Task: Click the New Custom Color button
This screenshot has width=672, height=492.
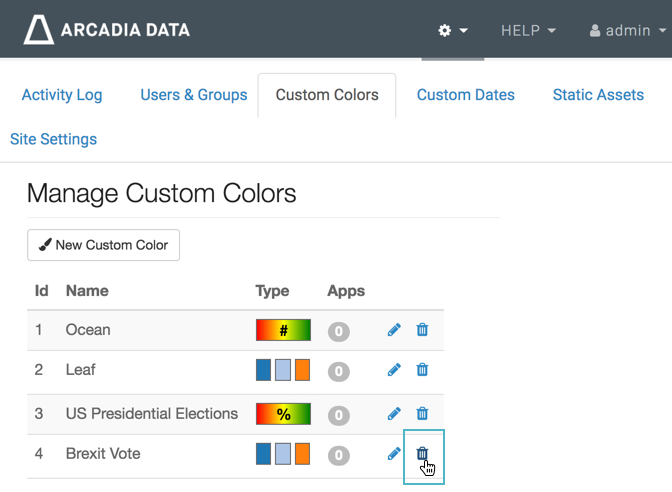Action: (x=103, y=245)
